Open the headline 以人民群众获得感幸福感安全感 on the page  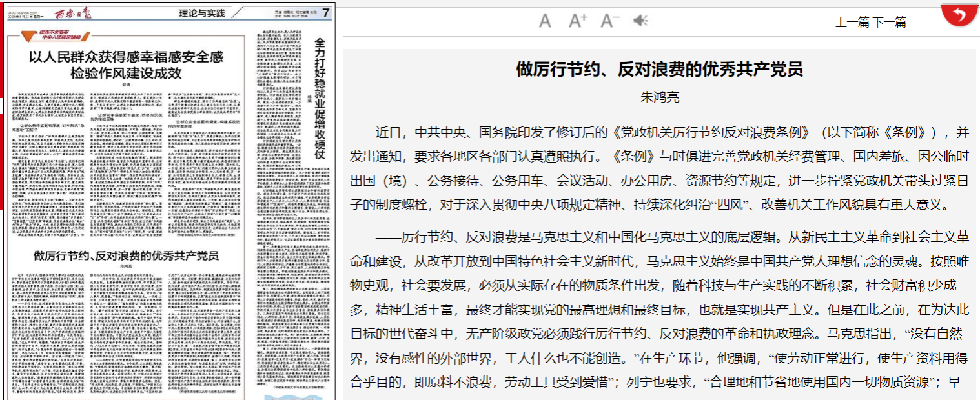click(126, 65)
